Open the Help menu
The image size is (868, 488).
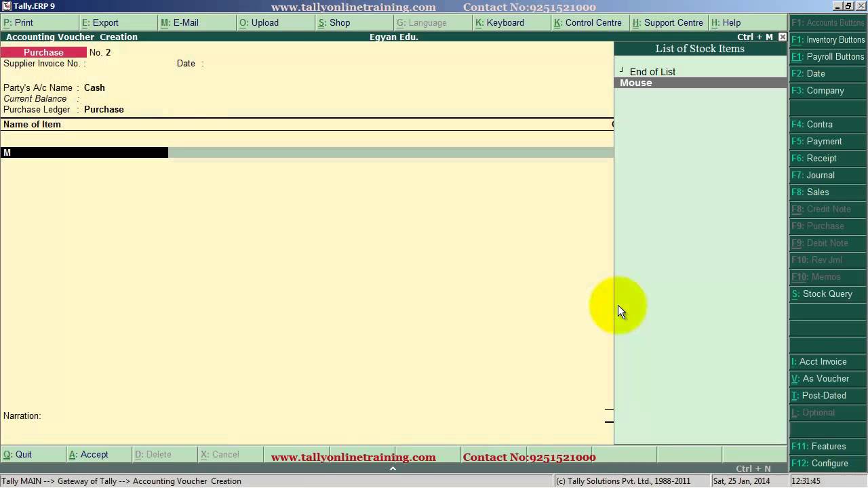(747, 22)
